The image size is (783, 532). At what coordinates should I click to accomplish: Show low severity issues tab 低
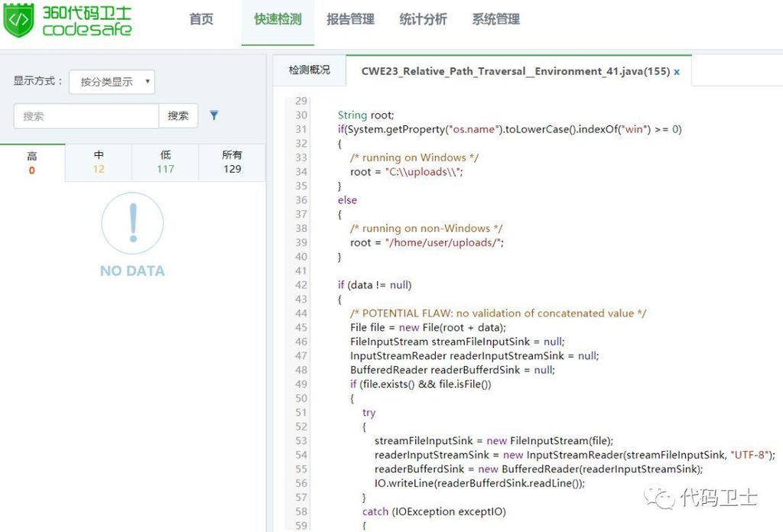tap(166, 163)
